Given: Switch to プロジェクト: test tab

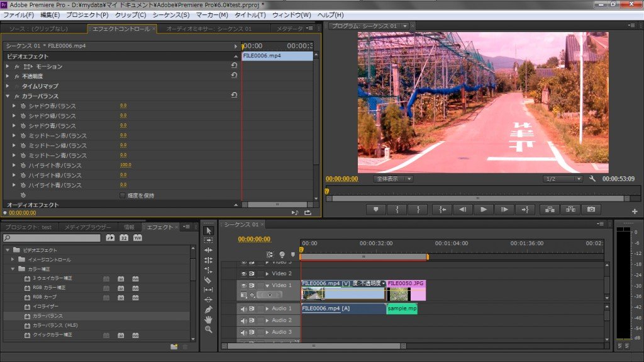Looking at the screenshot, I should [29, 227].
